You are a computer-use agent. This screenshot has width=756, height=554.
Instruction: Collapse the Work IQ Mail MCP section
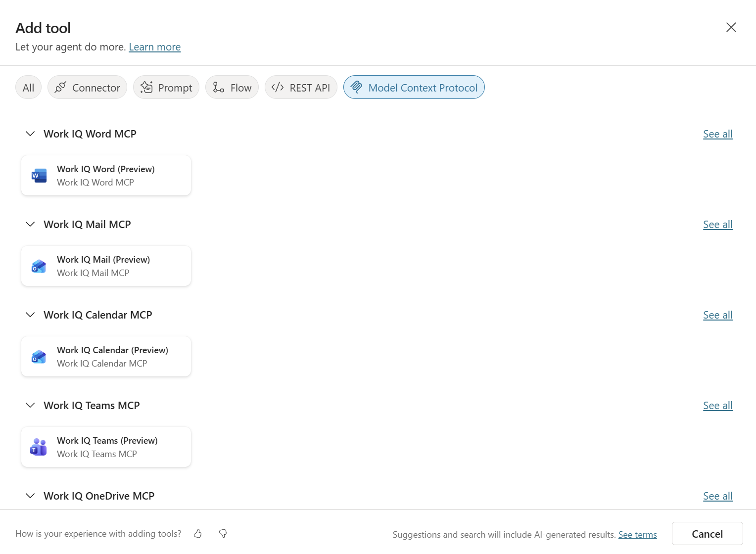pos(30,224)
